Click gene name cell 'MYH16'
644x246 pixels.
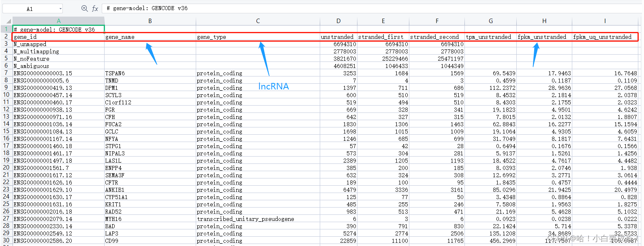click(x=150, y=219)
